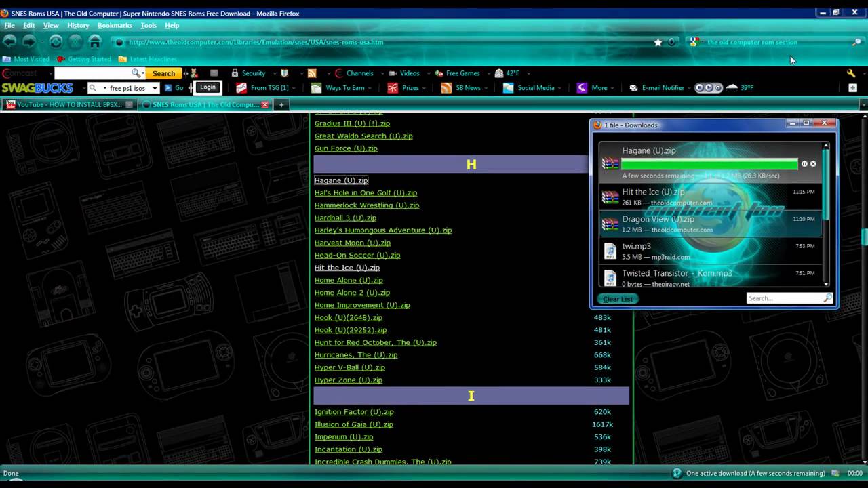Viewport: 868px width, 488px height.
Task: Download Home Alone 2 (U).zip
Action: (x=352, y=292)
